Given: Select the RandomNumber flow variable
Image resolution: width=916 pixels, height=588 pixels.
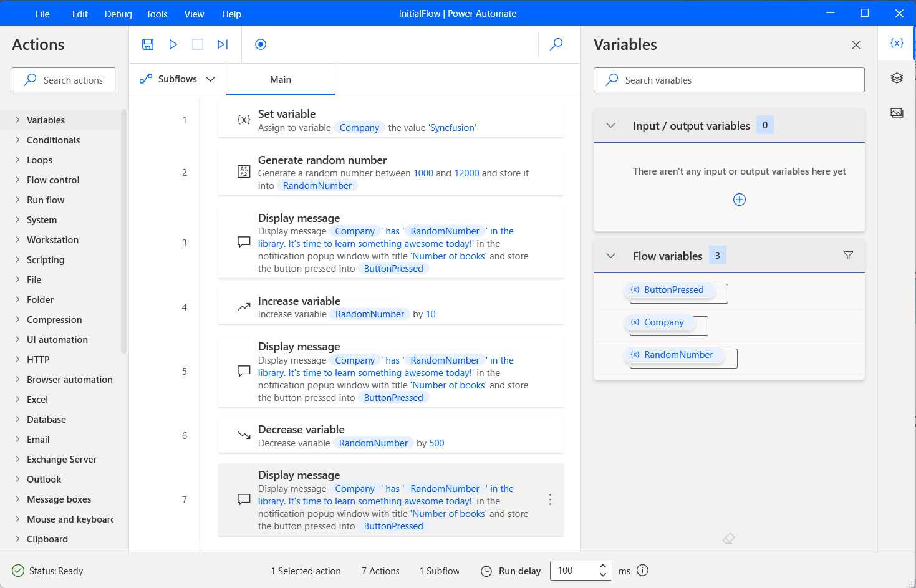Looking at the screenshot, I should [x=674, y=355].
